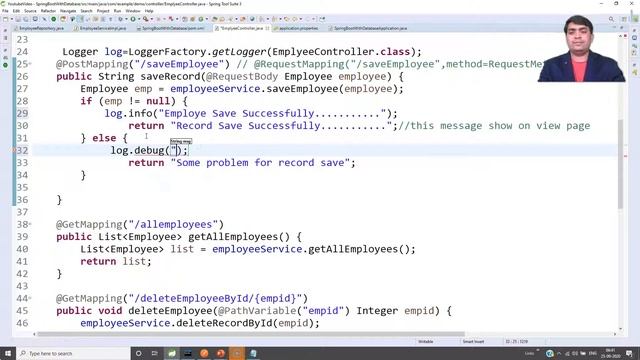The width and height of the screenshot is (640, 360).
Task: Click the red error marker in overview ruler
Action: 626,156
